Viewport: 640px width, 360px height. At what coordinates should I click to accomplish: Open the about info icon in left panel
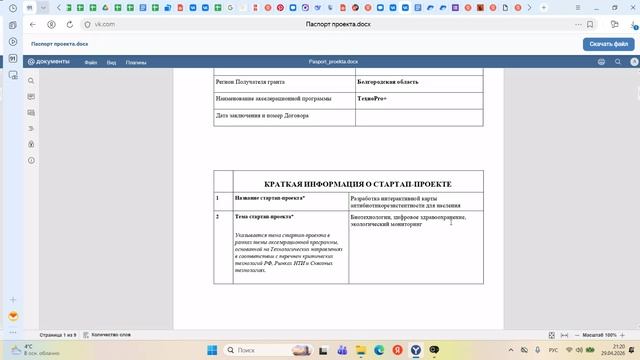tap(31, 160)
